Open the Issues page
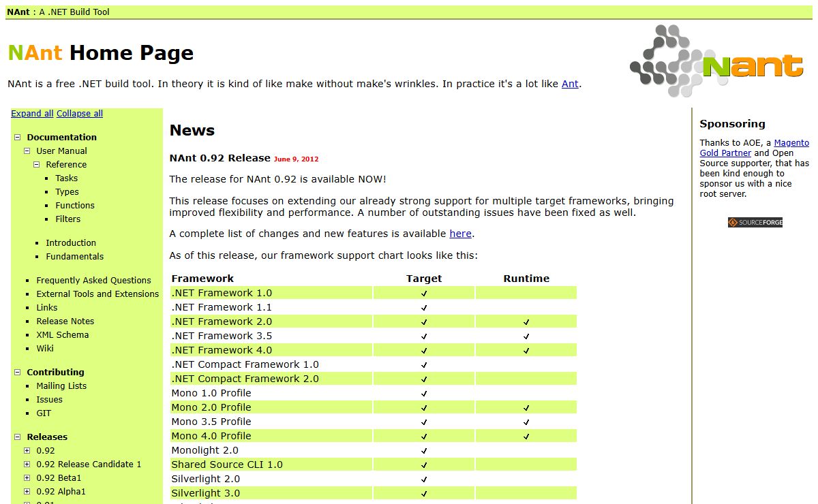Image resolution: width=818 pixels, height=504 pixels. tap(49, 399)
